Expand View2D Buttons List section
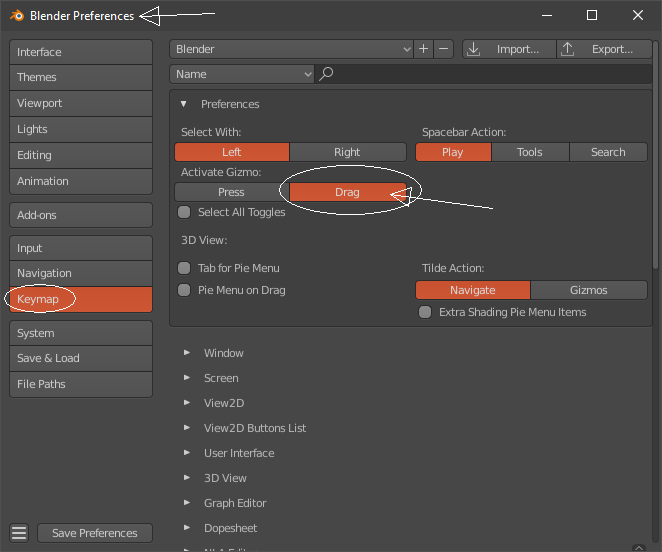This screenshot has width=662, height=552. point(187,427)
